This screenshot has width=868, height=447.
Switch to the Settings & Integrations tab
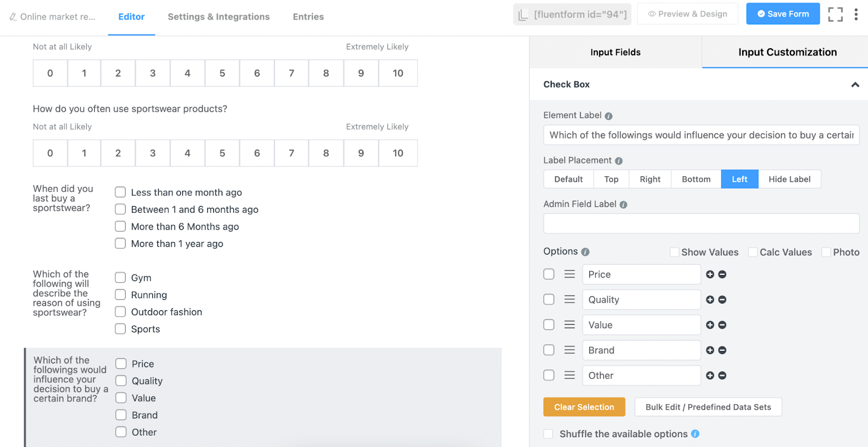coord(219,17)
